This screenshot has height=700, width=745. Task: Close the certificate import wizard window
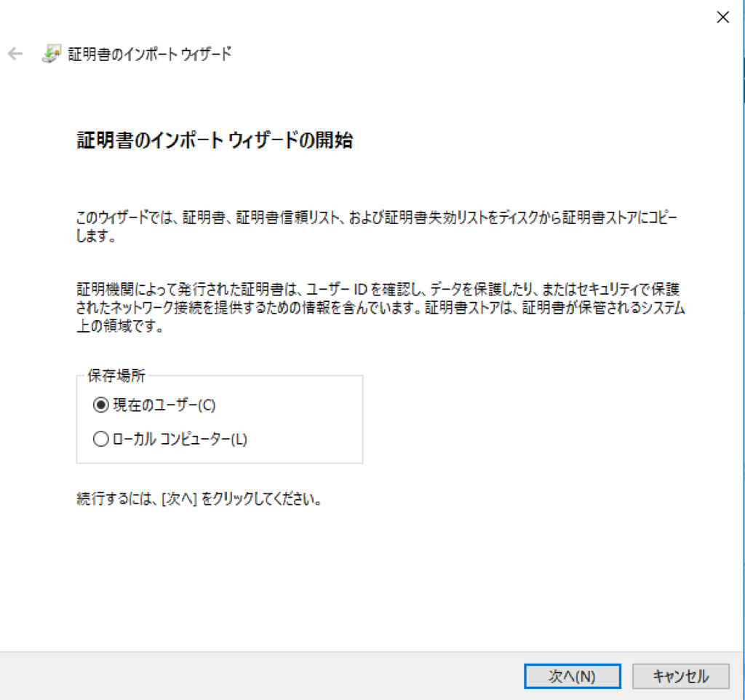(723, 17)
